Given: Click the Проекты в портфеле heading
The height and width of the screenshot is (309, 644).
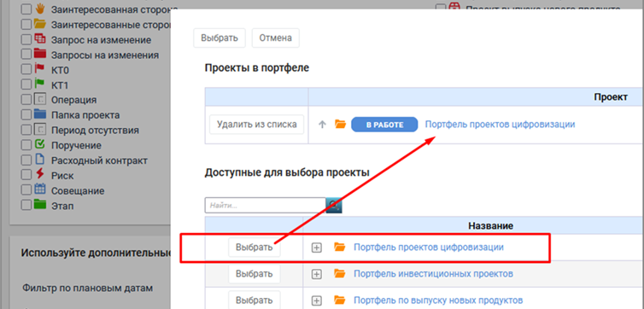Looking at the screenshot, I should pos(257,68).
